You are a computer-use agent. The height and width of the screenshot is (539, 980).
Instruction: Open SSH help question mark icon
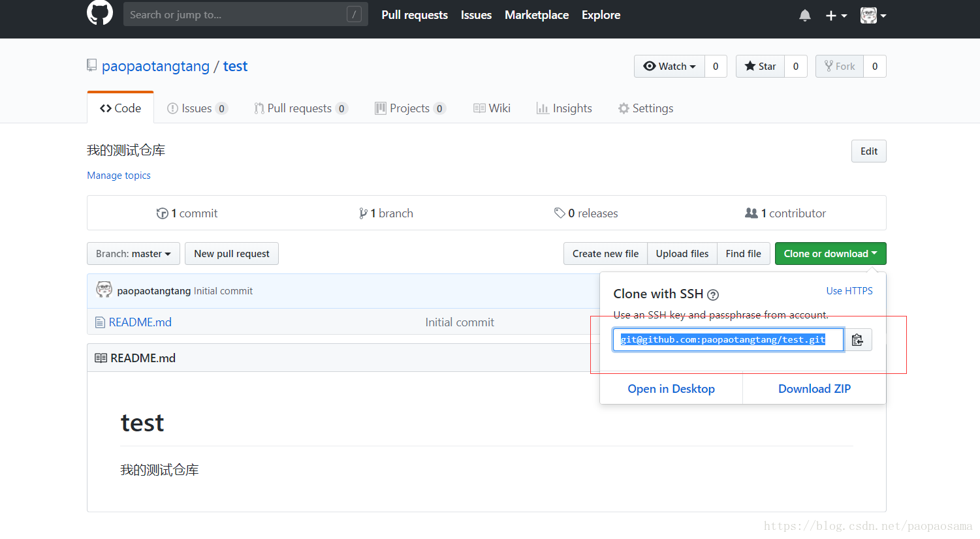(713, 295)
